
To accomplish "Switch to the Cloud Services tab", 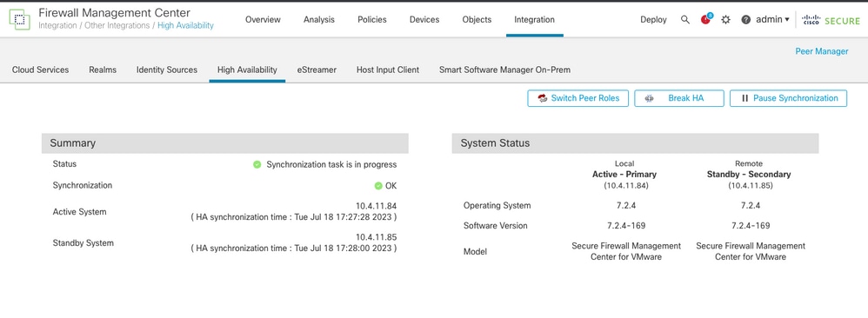I will pos(40,70).
